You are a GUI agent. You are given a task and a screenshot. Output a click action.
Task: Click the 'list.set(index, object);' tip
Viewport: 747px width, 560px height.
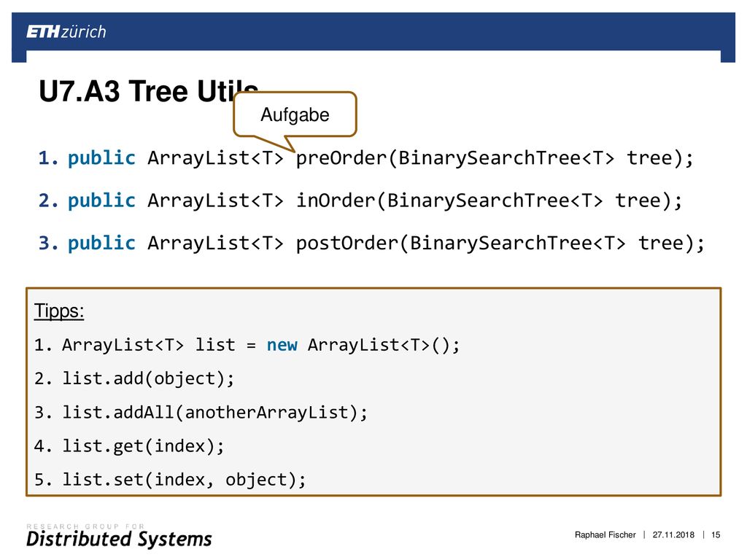click(x=169, y=480)
